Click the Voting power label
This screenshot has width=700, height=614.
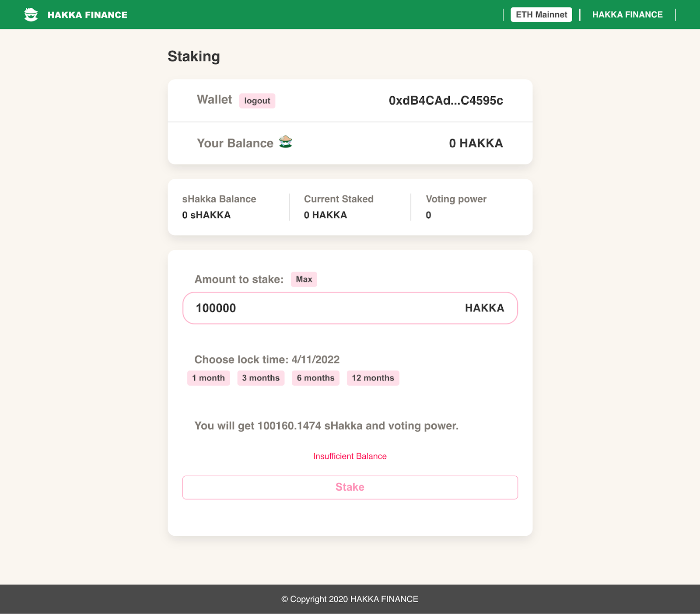[456, 199]
